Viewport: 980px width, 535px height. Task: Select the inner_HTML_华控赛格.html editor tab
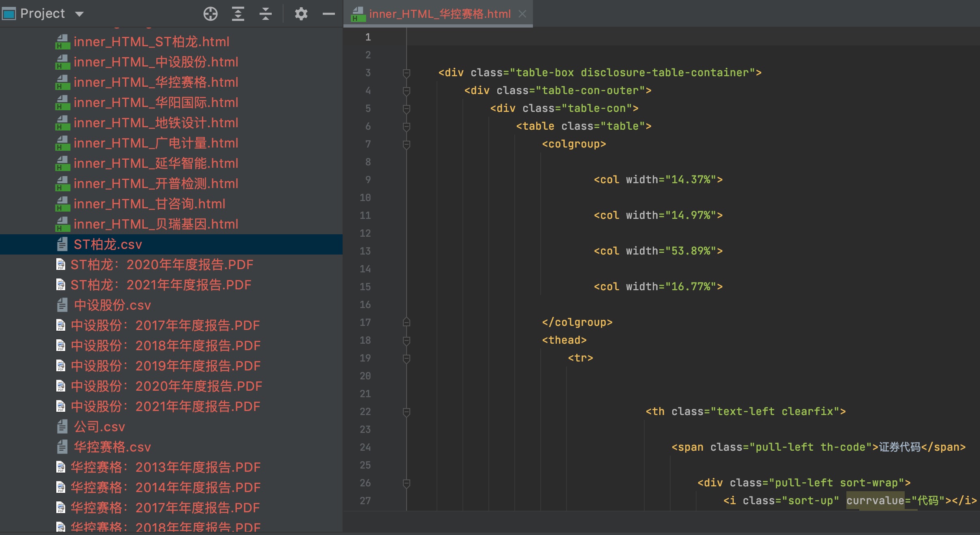(438, 14)
